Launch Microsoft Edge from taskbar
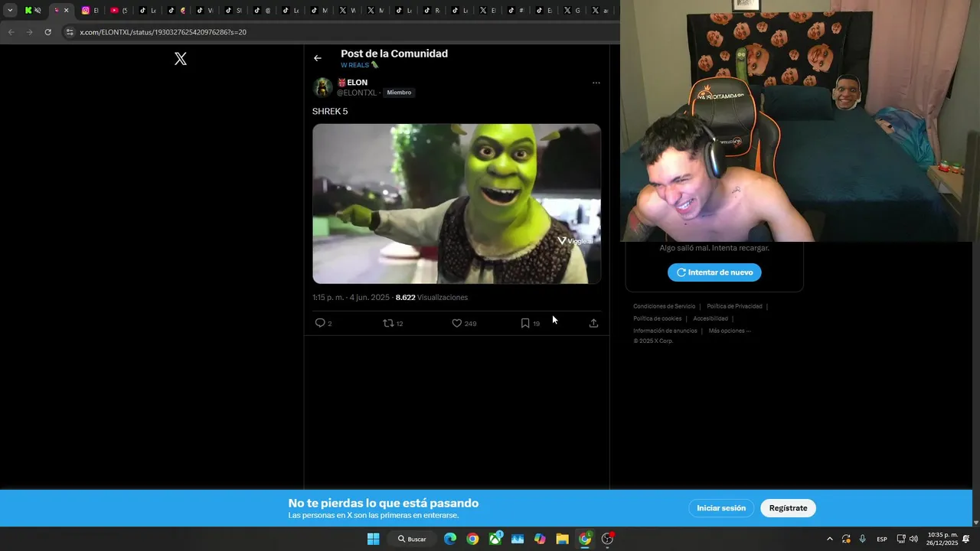The width and height of the screenshot is (980, 551). click(450, 539)
